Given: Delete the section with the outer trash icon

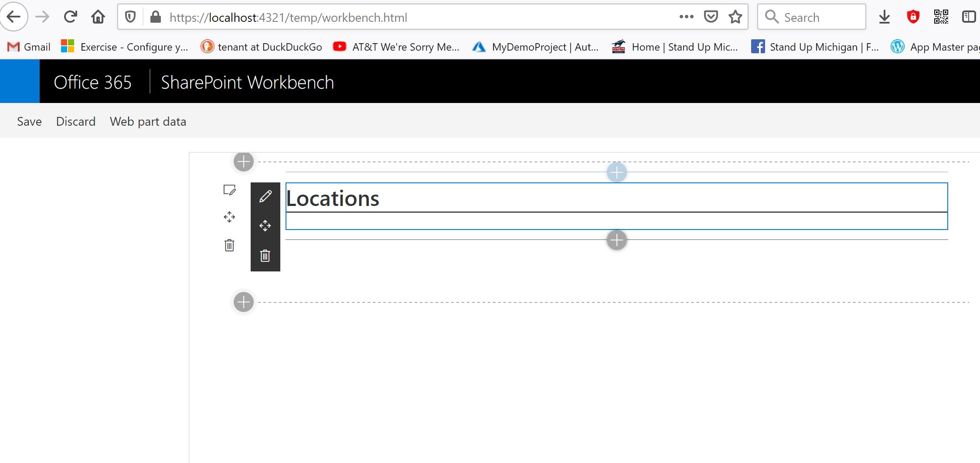Looking at the screenshot, I should tap(229, 245).
